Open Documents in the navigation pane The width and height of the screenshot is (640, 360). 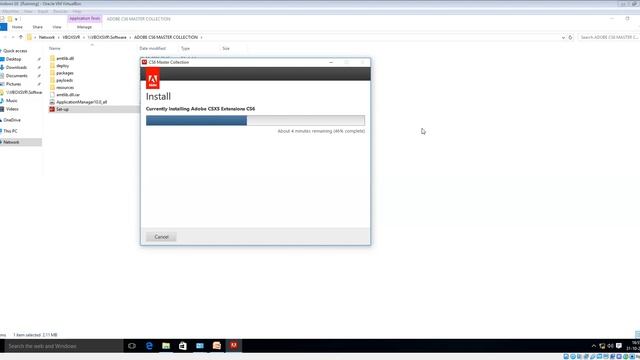click(17, 76)
